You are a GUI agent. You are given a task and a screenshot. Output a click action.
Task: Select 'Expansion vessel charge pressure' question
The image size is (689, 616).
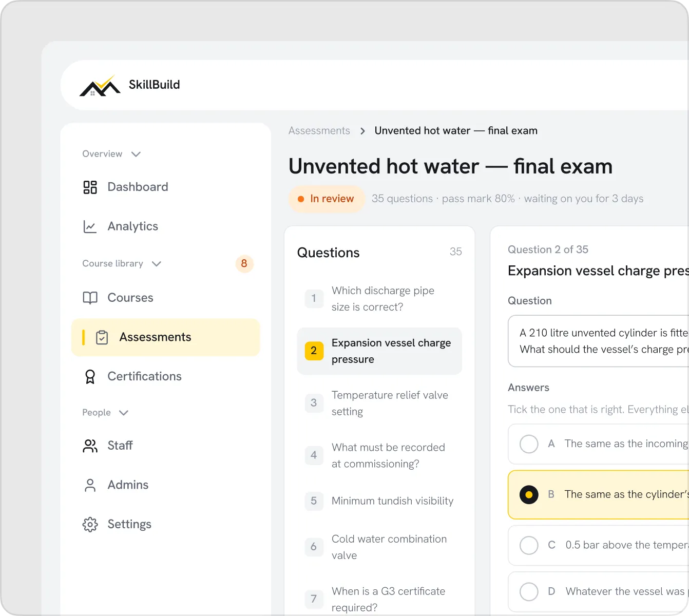tap(379, 351)
